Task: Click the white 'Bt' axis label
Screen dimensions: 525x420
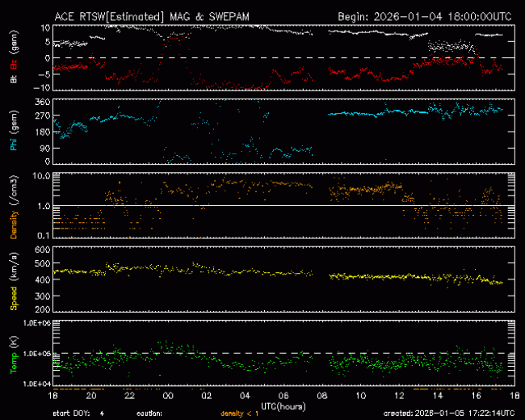Action: point(14,79)
